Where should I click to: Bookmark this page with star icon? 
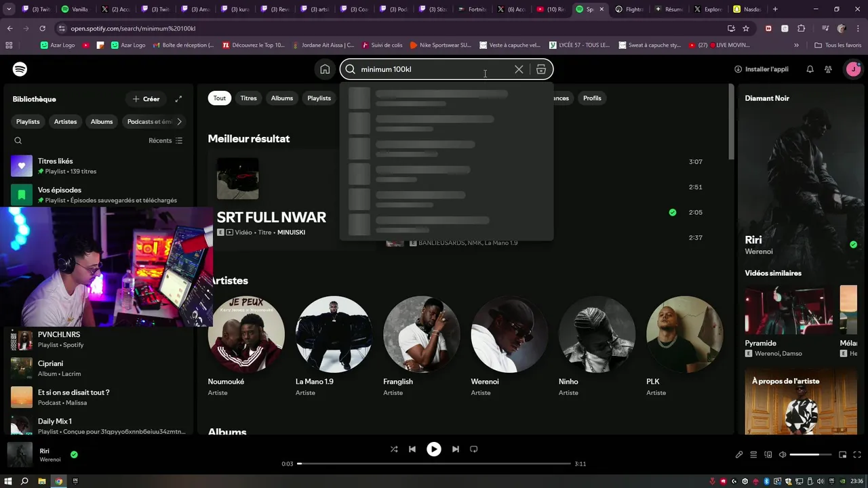(746, 28)
